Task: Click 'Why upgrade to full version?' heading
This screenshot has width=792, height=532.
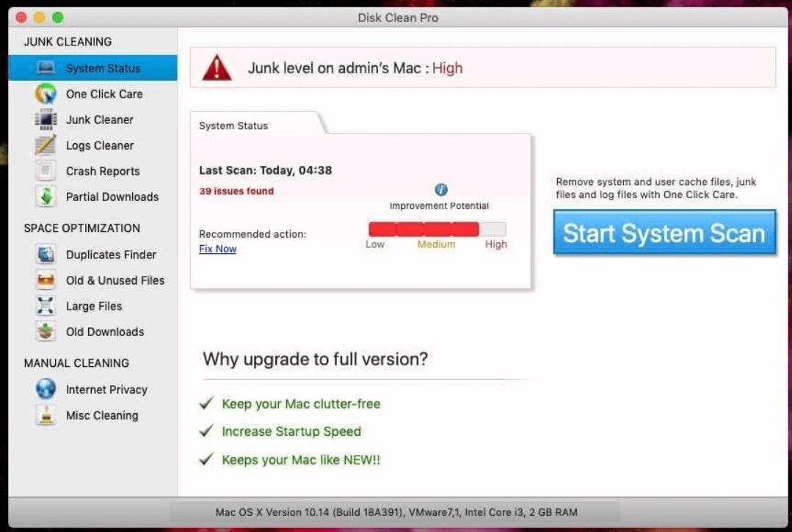Action: pos(316,359)
